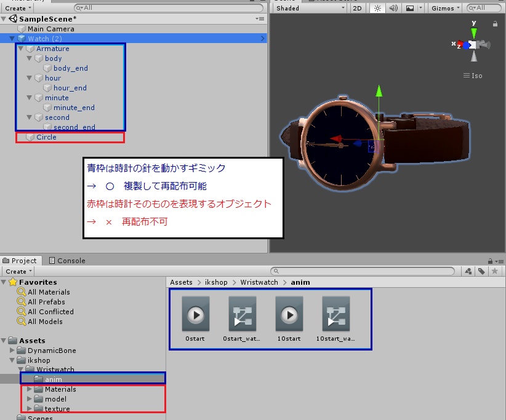Switch to the Project tab
The height and width of the screenshot is (420, 506).
tap(20, 261)
